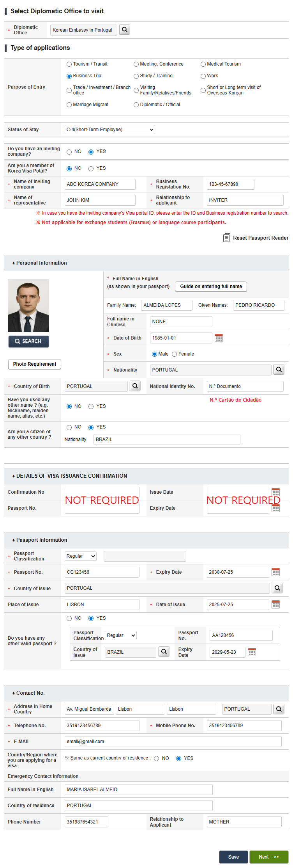Click the green Next button

click(x=268, y=857)
